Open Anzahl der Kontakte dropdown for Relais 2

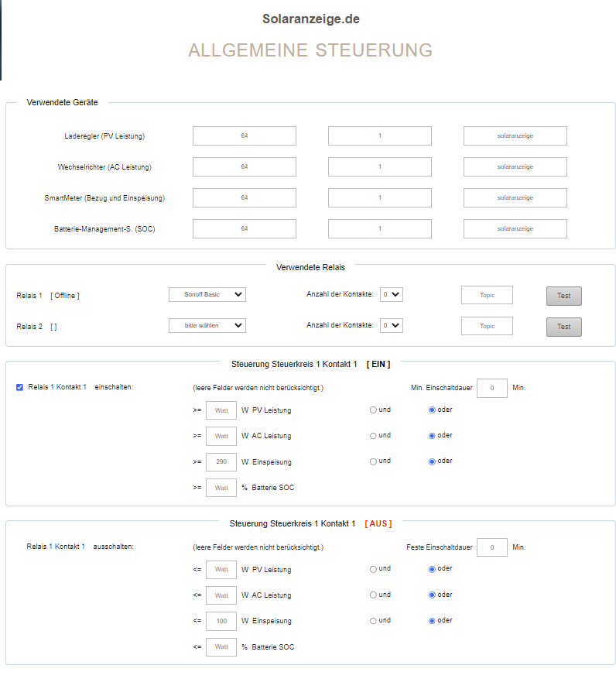click(392, 325)
